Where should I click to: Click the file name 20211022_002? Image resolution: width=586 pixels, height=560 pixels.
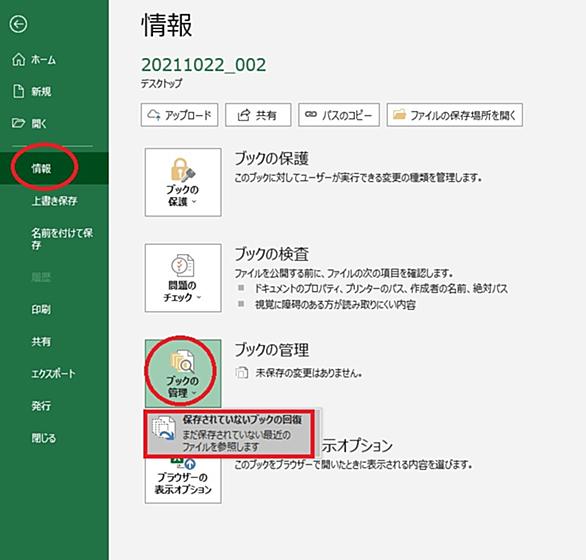[204, 65]
